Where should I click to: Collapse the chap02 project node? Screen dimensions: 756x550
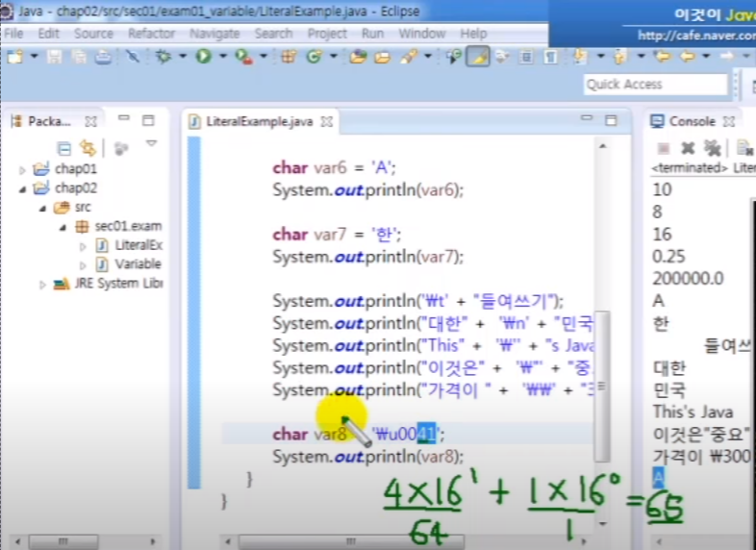click(22, 189)
